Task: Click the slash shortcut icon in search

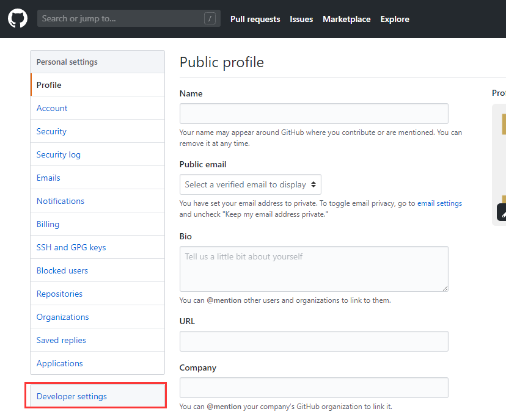Action: pyautogui.click(x=210, y=19)
